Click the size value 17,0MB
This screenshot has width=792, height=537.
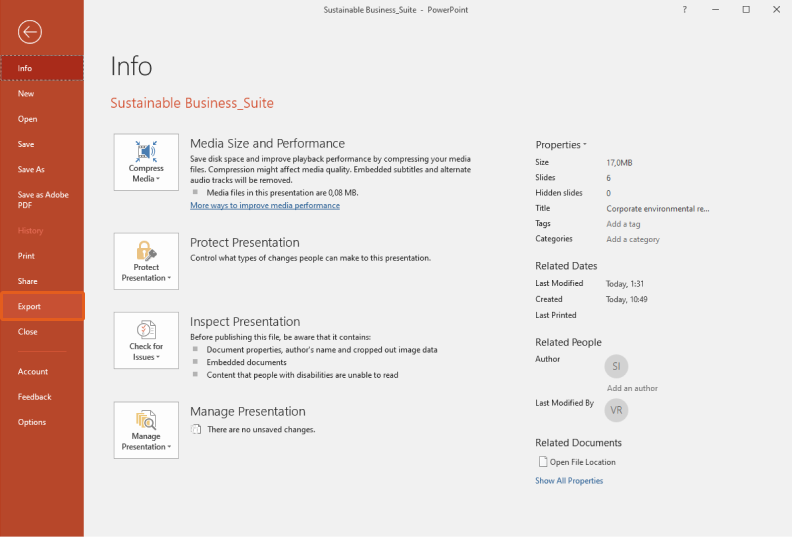(619, 163)
